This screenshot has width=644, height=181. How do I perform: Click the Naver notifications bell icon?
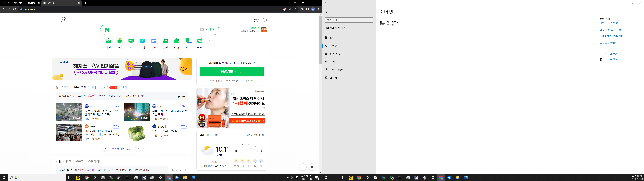[x=265, y=20]
